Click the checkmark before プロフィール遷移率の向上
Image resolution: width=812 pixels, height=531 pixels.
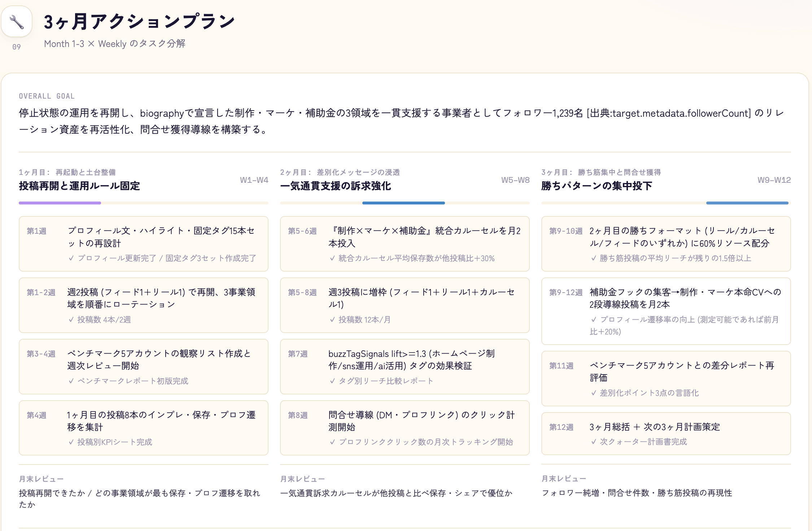594,320
